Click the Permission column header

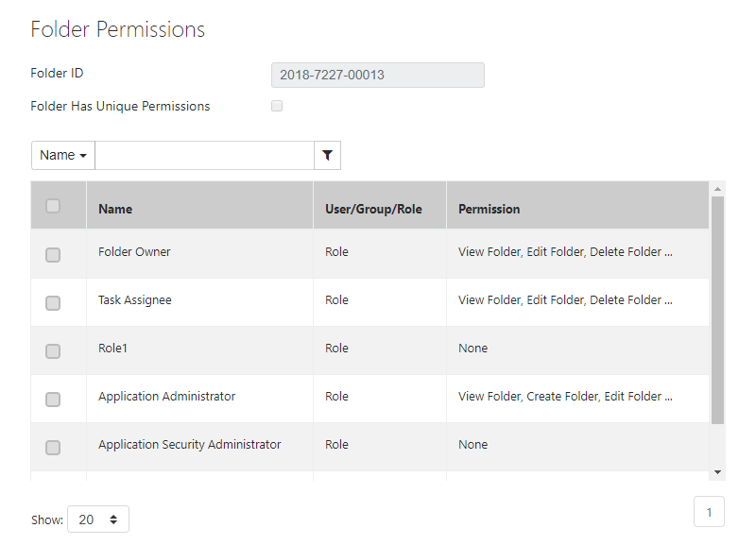click(489, 209)
